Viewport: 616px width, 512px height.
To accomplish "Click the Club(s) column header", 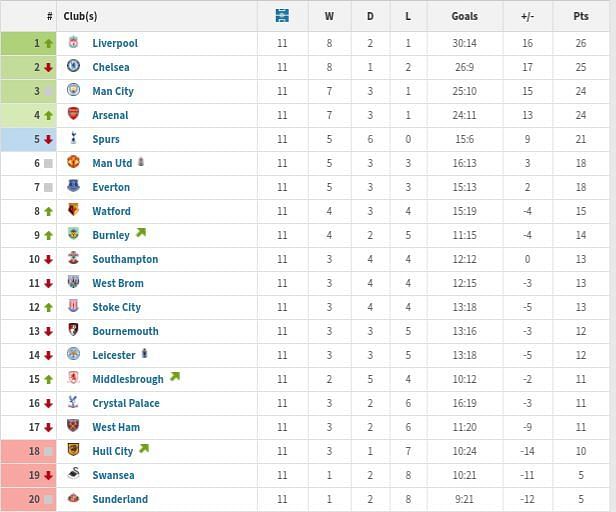I will [x=80, y=16].
